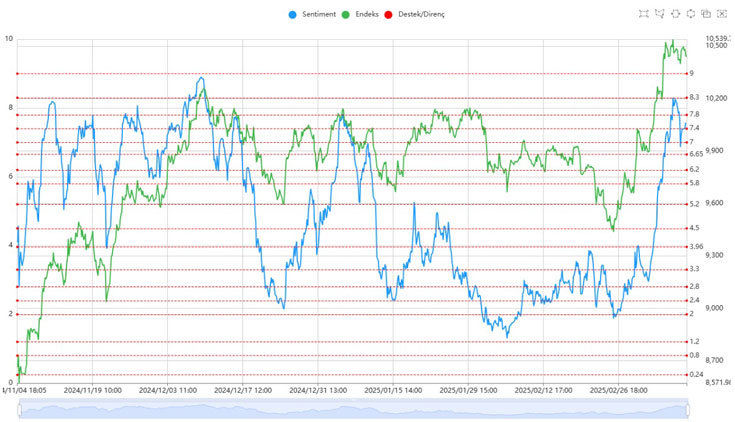Screen dimensions: 735x422
Task: Click the middle of the data zoom bar
Action: point(354,409)
